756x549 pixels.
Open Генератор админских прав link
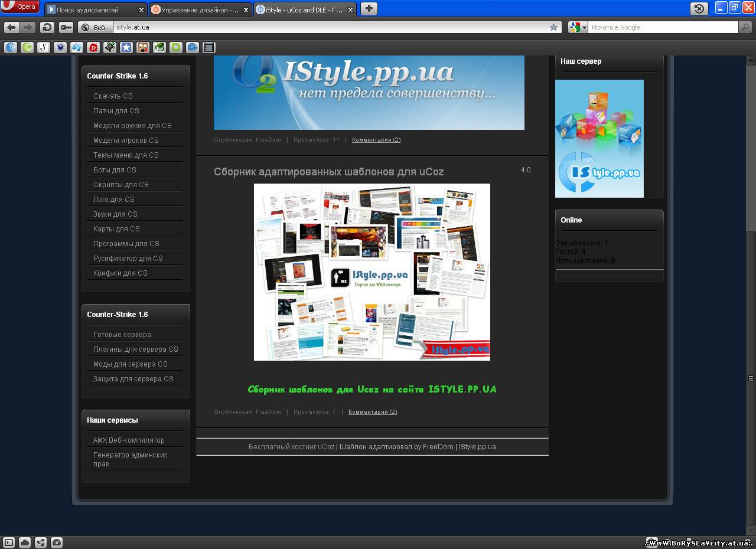[131, 459]
